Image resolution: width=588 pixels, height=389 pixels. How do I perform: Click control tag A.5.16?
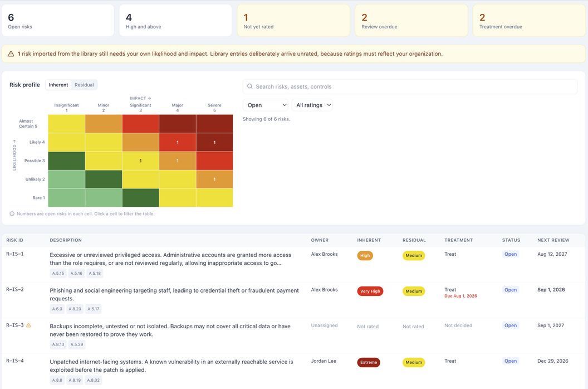point(76,273)
